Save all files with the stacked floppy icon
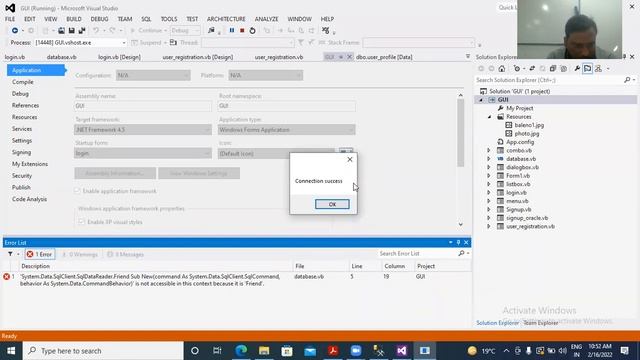Image resolution: width=640 pixels, height=360 pixels. (x=82, y=31)
